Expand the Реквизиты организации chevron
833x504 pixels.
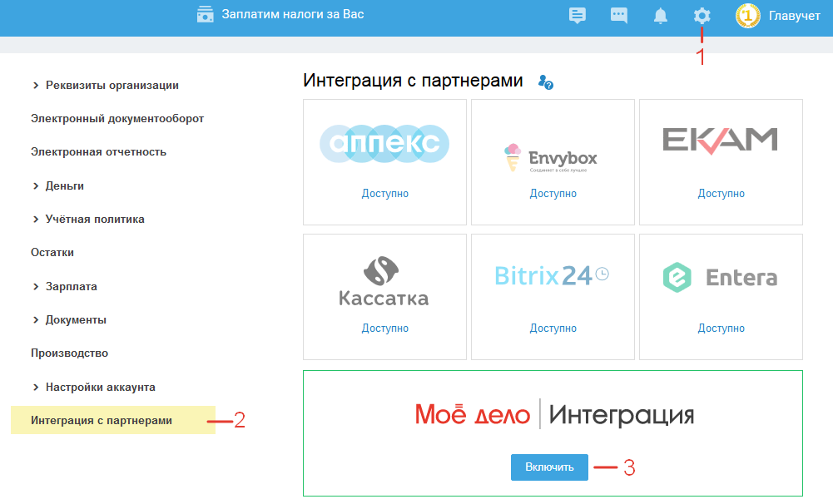[36, 86]
